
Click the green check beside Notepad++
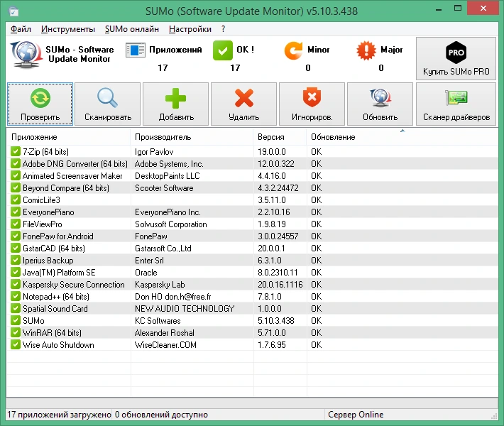coord(15,297)
